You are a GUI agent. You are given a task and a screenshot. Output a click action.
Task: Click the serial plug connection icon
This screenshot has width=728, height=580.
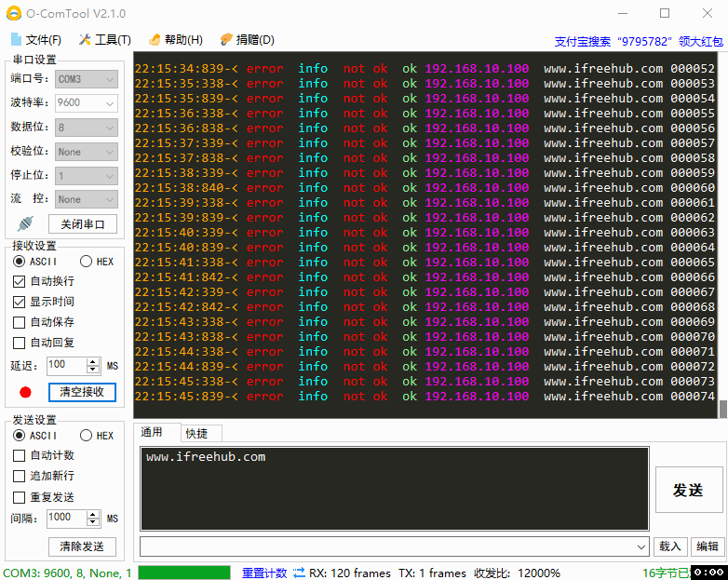(x=25, y=223)
